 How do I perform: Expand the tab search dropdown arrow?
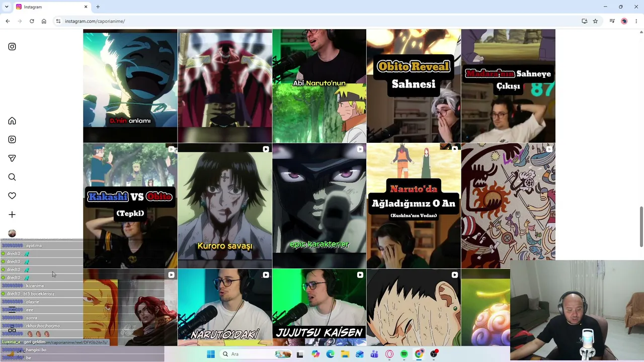[x=7, y=7]
